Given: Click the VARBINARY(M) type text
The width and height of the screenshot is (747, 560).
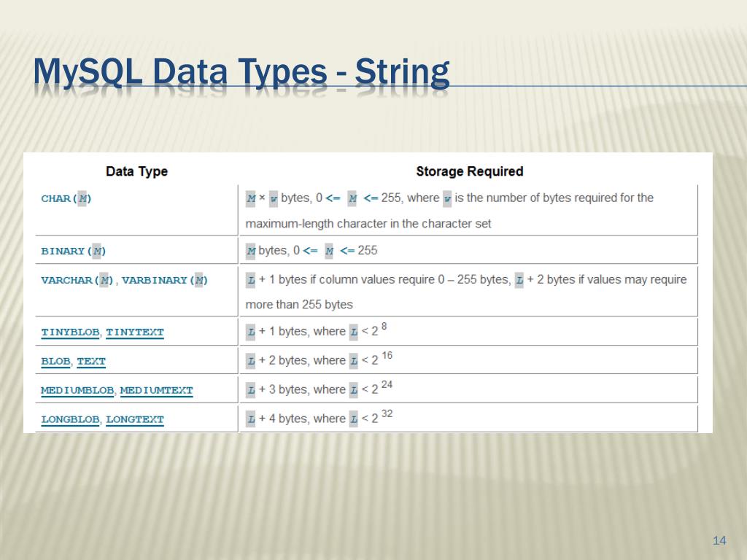Looking at the screenshot, I should [x=165, y=280].
